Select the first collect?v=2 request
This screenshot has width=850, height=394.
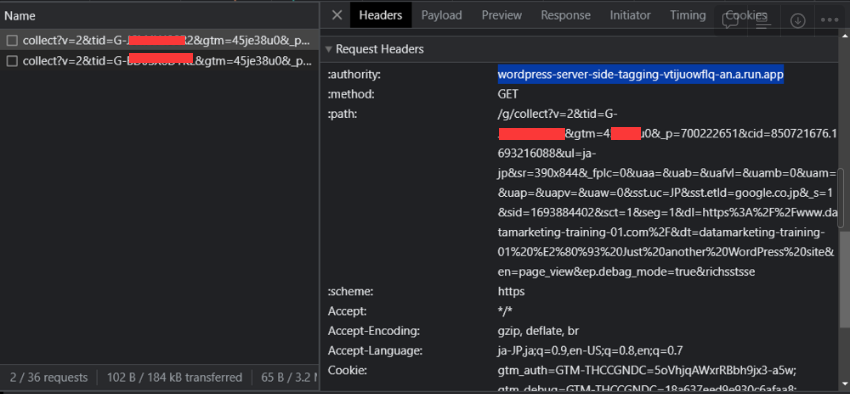click(159, 41)
